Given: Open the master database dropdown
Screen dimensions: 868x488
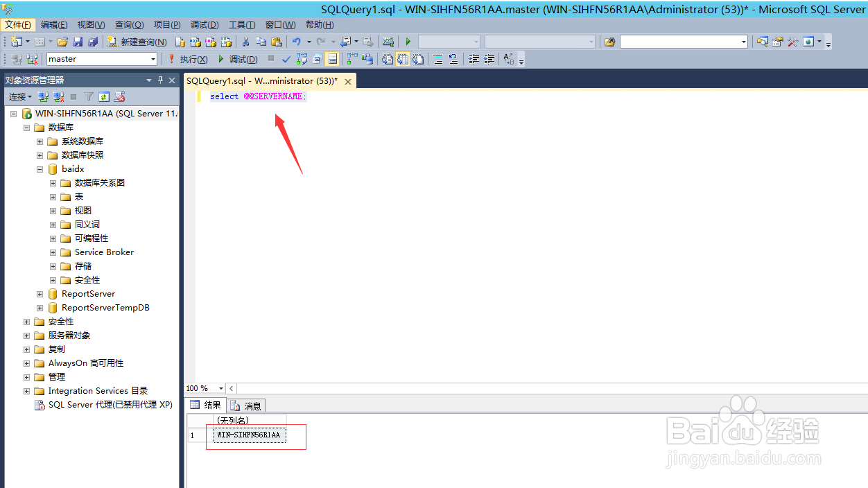Looking at the screenshot, I should [152, 59].
